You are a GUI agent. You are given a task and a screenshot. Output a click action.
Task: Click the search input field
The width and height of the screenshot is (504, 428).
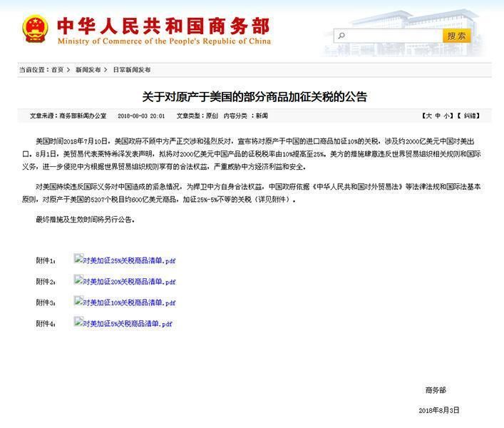pyautogui.click(x=389, y=36)
